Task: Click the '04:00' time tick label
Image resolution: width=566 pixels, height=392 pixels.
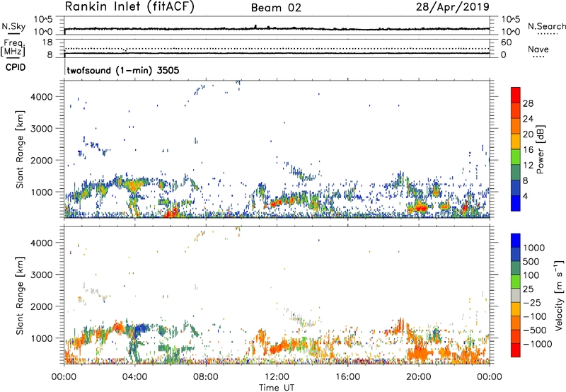Action: tap(134, 377)
